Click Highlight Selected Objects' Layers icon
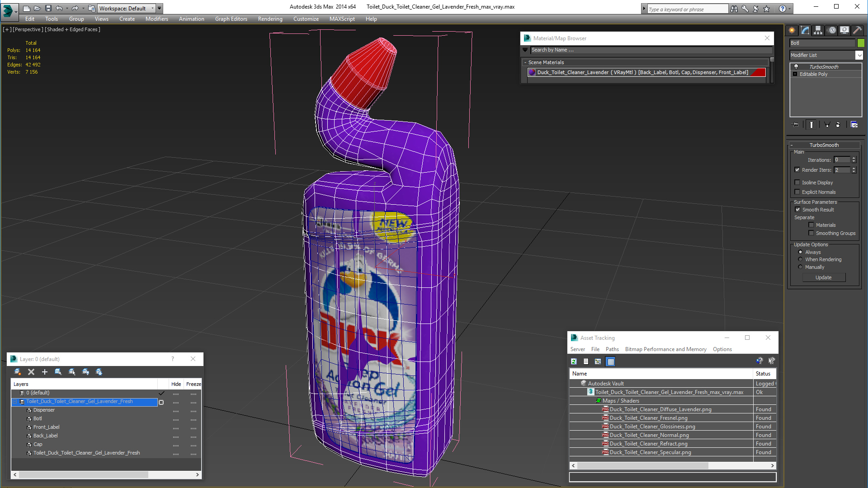Image resolution: width=868 pixels, height=488 pixels. tap(72, 372)
